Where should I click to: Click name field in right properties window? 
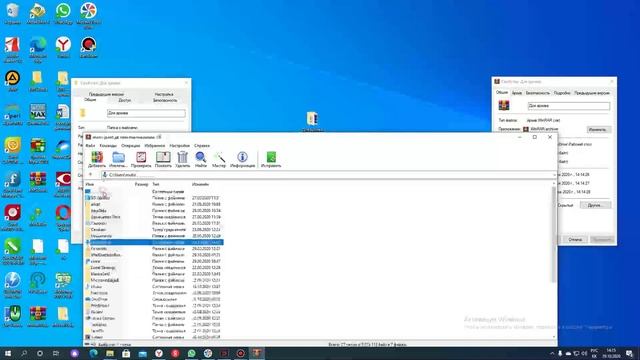pos(569,106)
